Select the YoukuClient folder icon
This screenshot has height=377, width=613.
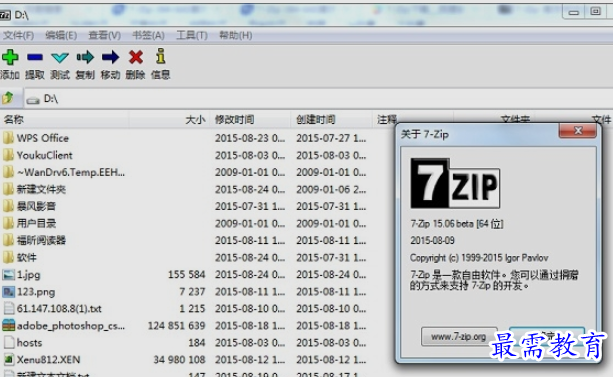pos(8,155)
